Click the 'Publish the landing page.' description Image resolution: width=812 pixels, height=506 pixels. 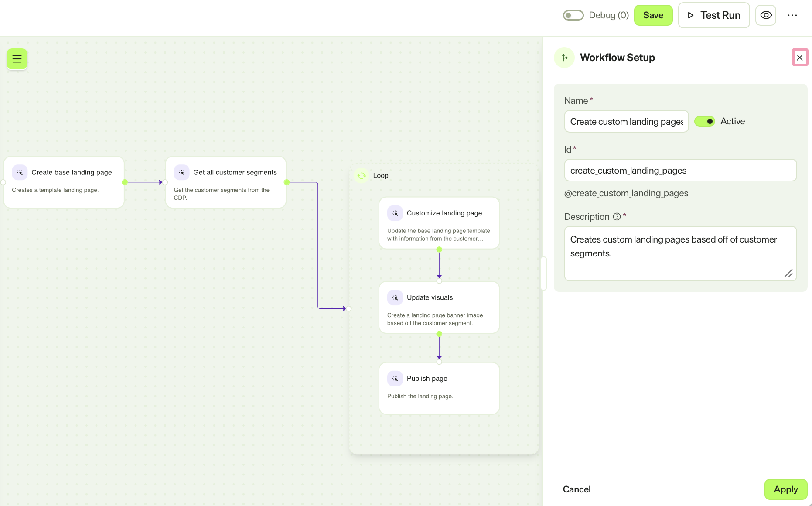click(x=420, y=396)
